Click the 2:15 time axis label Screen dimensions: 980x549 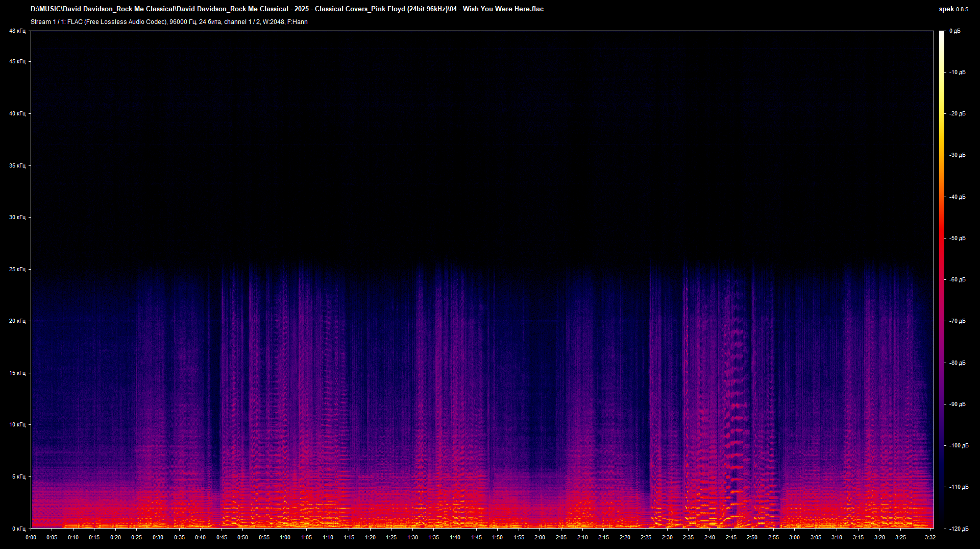[603, 537]
